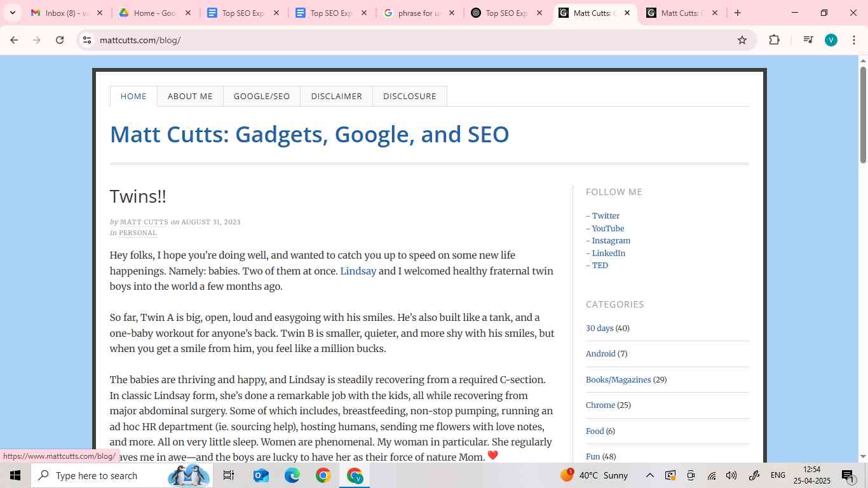
Task: Open the media controls toolbar icon
Action: tap(807, 39)
